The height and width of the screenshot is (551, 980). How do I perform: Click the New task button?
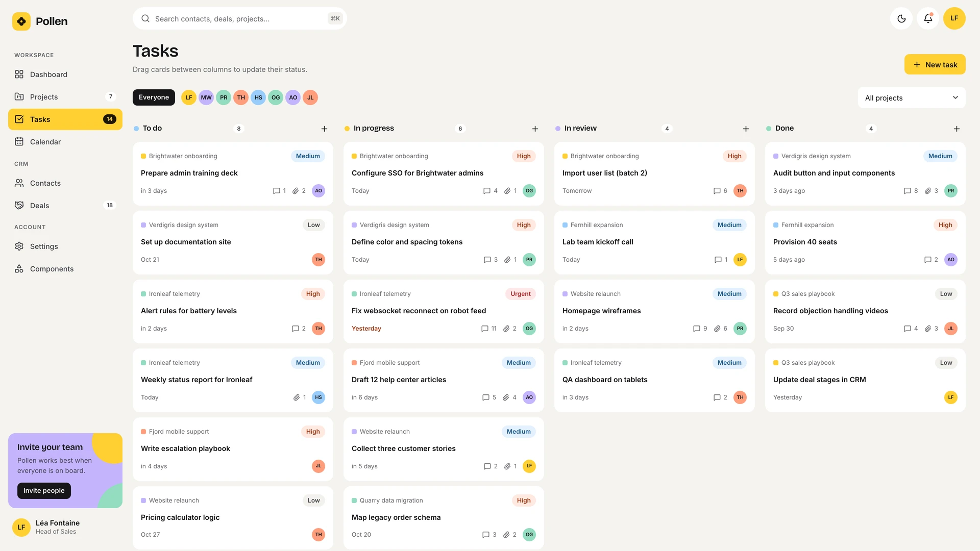pos(935,65)
